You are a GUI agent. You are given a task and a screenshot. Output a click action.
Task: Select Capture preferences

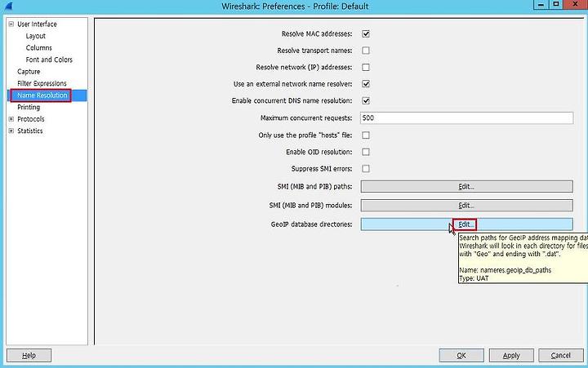click(x=29, y=72)
